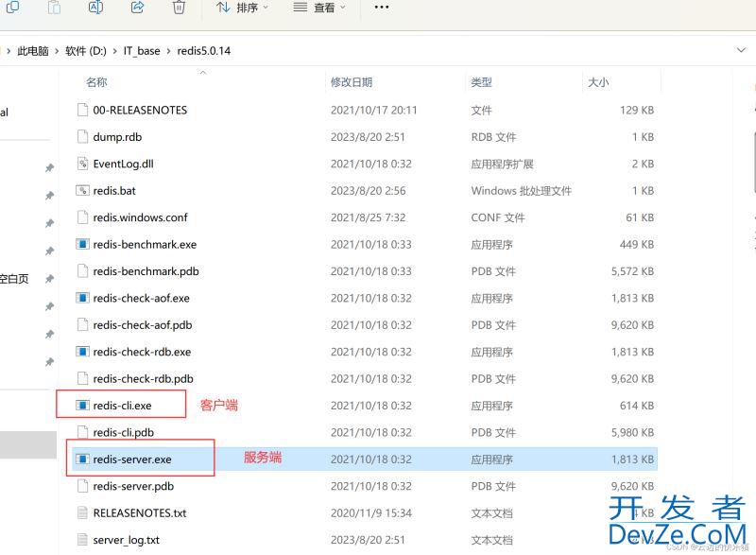This screenshot has width=756, height=555.
Task: Click 此电脑 in the address path
Action: point(35,51)
